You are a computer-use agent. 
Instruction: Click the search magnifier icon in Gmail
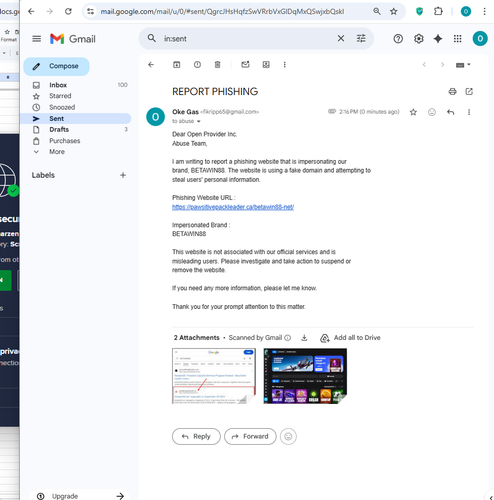(x=152, y=38)
